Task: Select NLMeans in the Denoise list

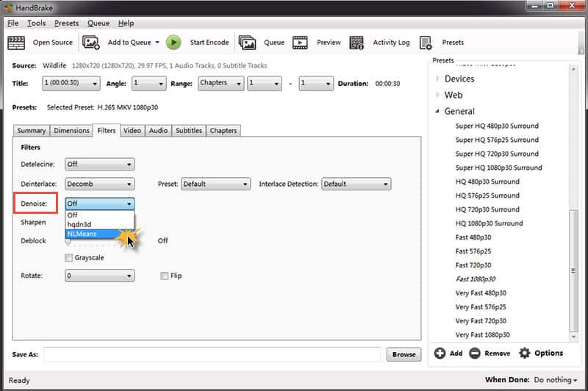Action: [100, 234]
